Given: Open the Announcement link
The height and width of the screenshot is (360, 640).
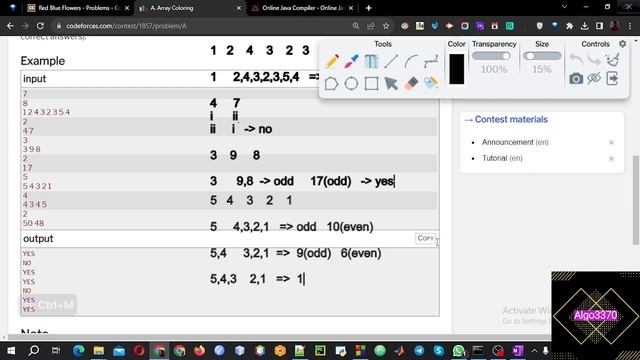Looking at the screenshot, I should [507, 142].
